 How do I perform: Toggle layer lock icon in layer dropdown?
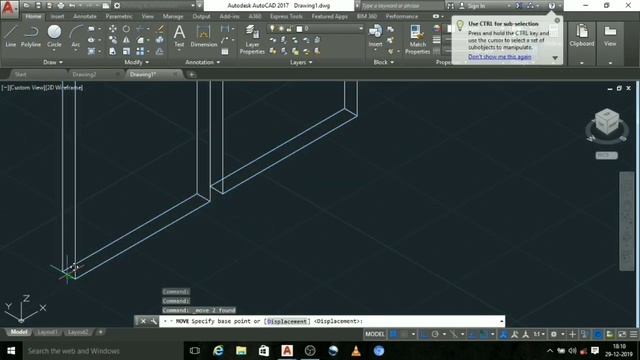[289, 29]
